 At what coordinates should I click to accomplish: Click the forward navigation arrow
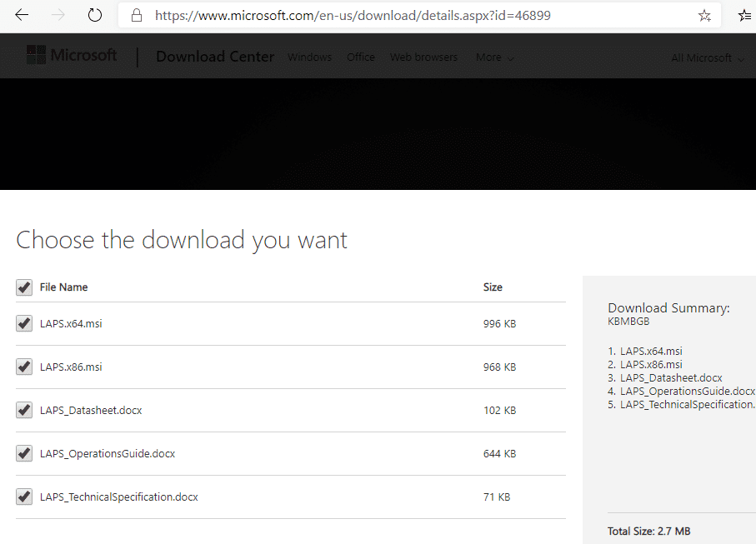56,14
